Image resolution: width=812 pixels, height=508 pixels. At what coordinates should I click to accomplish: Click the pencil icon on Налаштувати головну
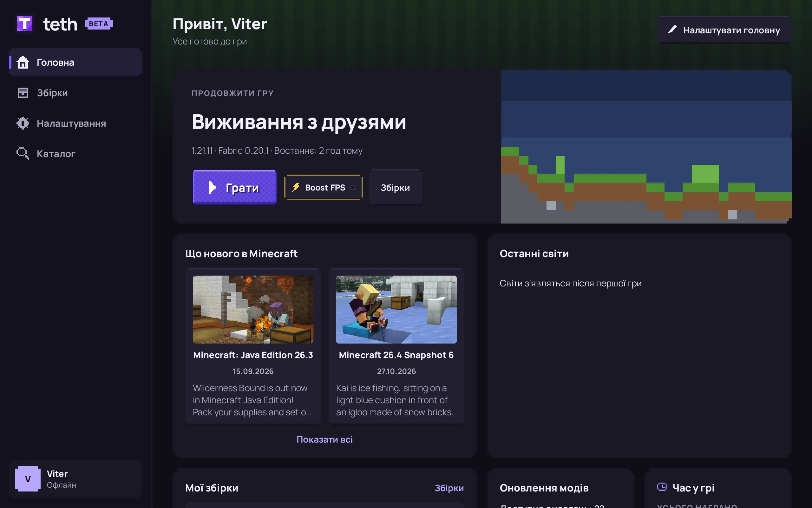click(x=672, y=30)
